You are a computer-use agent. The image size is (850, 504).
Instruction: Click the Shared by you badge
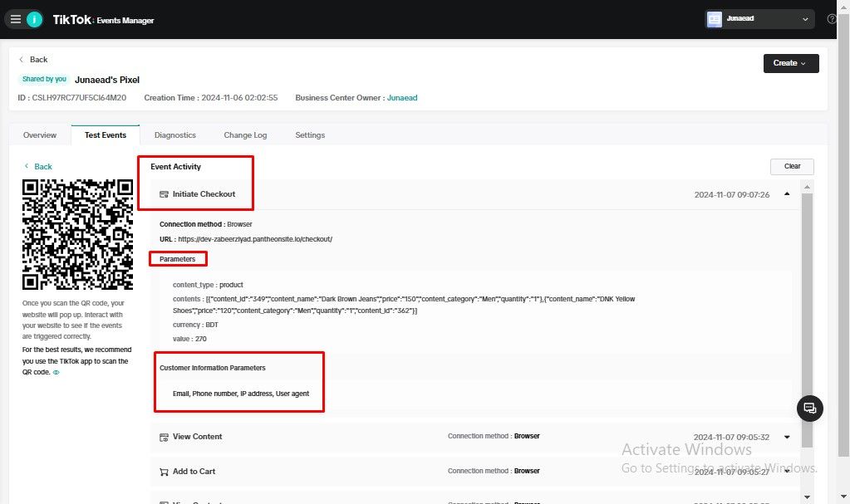pos(44,79)
